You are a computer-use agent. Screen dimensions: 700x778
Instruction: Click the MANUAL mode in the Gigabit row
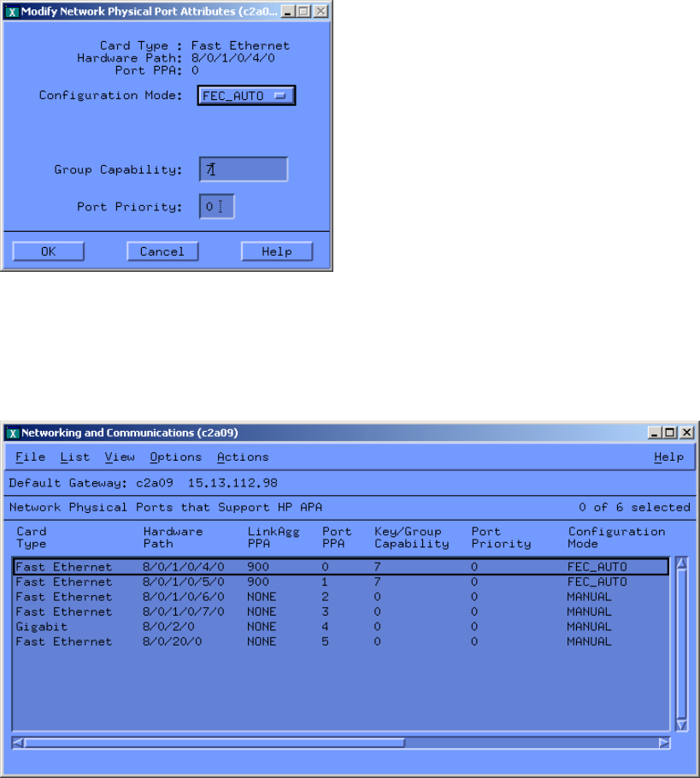click(x=589, y=627)
